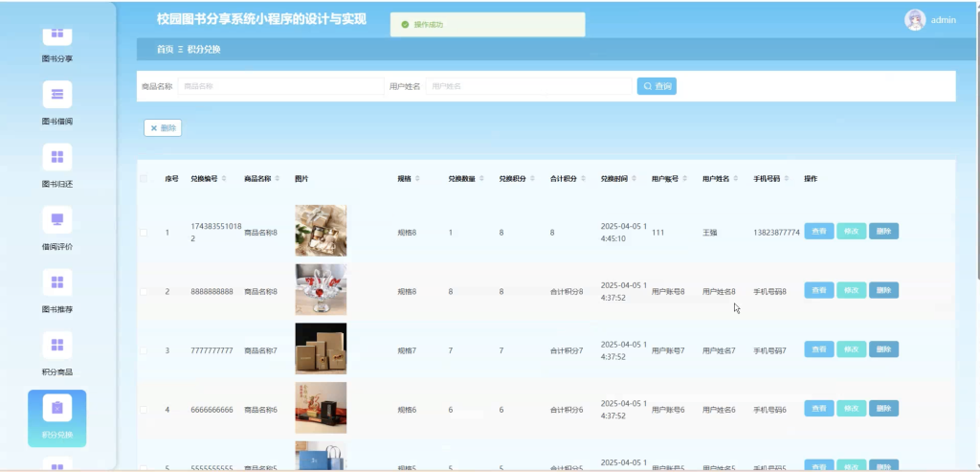Image resolution: width=980 pixels, height=472 pixels.
Task: Click 删除 for the 王强 row
Action: tap(883, 232)
